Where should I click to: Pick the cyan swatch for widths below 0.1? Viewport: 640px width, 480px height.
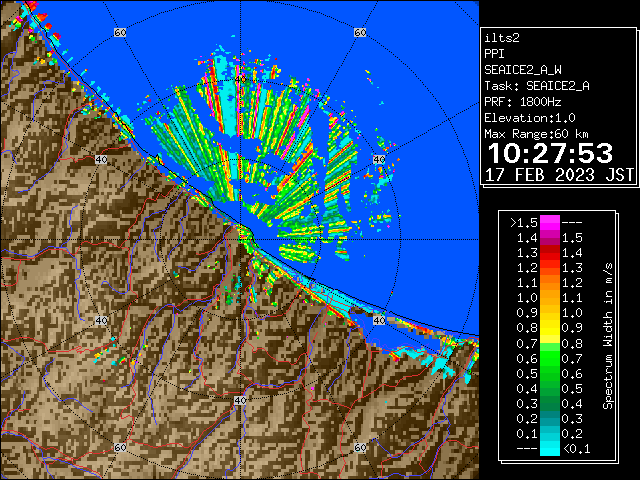(x=550, y=449)
